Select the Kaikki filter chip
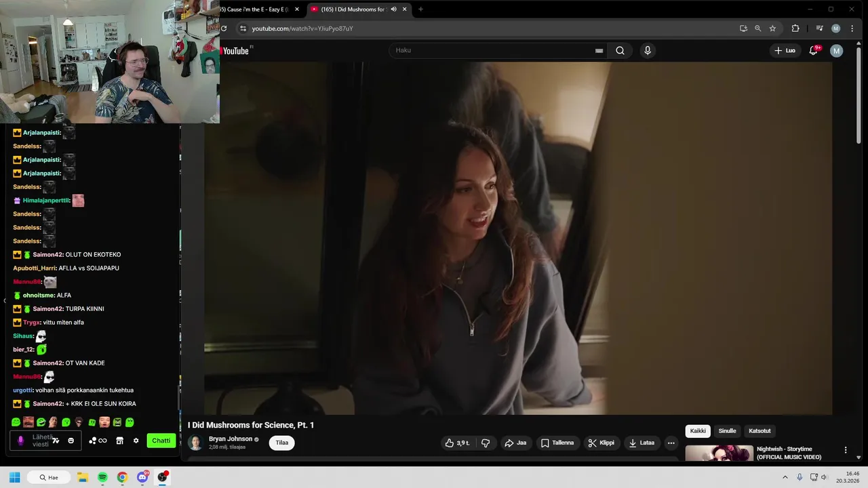 point(698,431)
